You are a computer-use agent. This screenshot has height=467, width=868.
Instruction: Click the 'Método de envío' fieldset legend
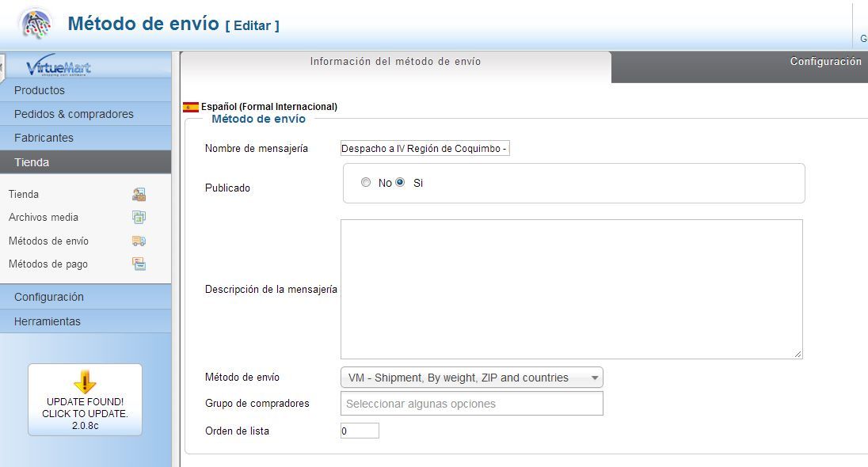tap(258, 119)
